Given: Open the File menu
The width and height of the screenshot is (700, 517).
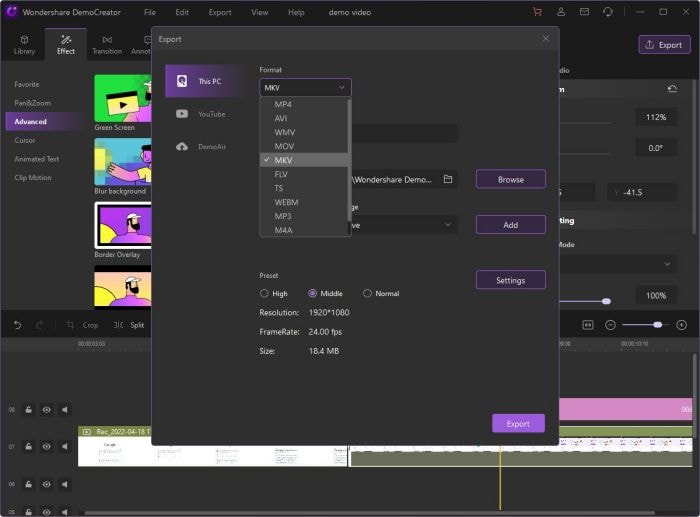Looking at the screenshot, I should point(150,12).
